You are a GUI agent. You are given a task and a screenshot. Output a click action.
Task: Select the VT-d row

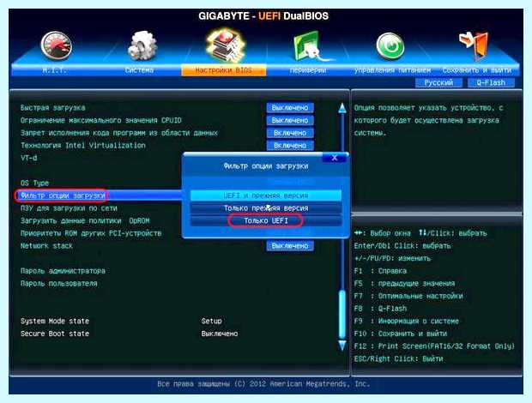tap(29, 158)
